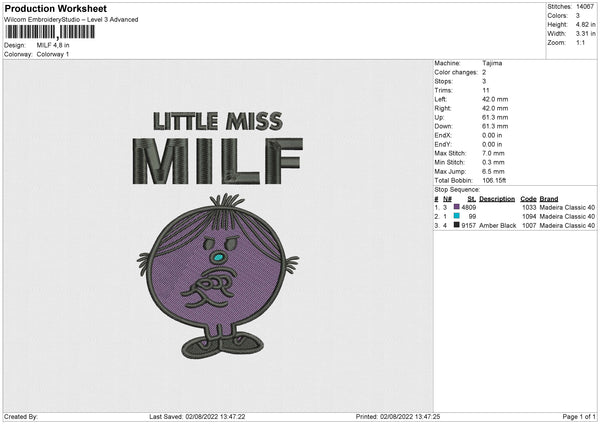The height and width of the screenshot is (424, 600).
Task: Click the thread code 1033
Action: pos(529,207)
